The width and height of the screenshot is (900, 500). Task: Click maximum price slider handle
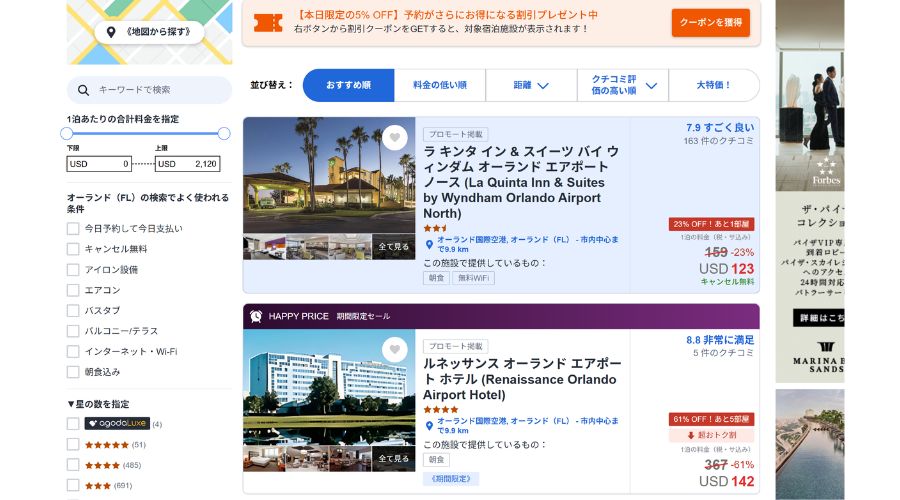coord(224,134)
